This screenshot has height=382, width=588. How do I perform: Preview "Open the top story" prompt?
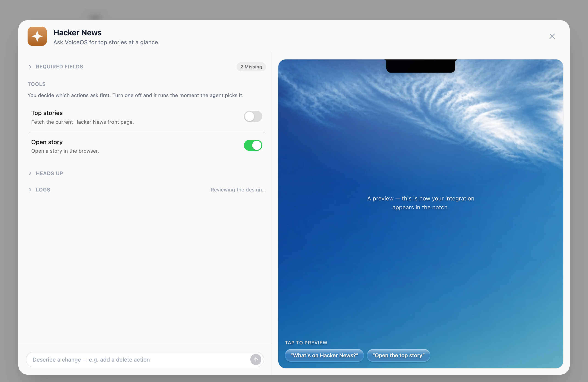click(398, 355)
